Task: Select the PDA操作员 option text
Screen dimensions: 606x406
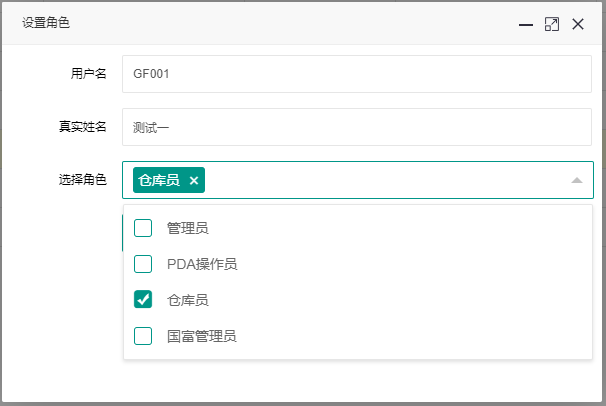Action: 202,264
